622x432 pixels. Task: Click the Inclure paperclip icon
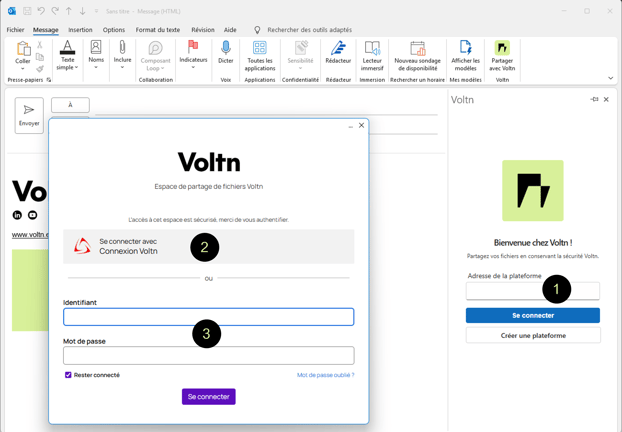122,48
